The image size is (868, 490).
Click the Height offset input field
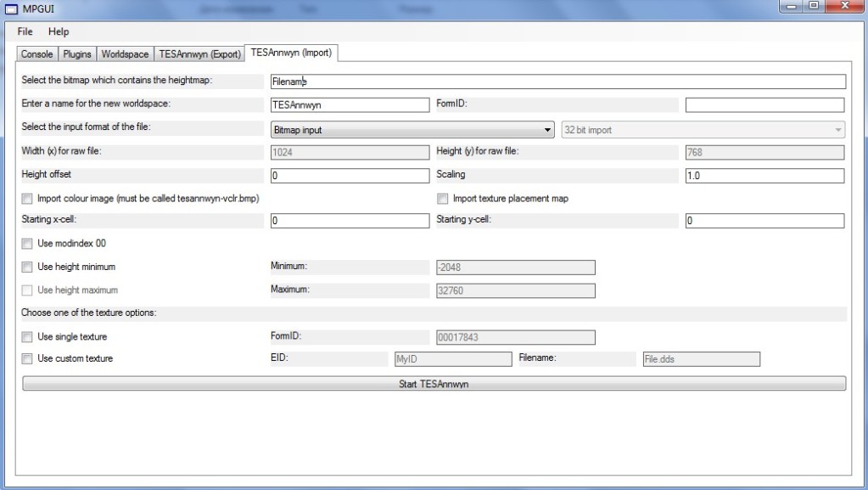[x=350, y=176]
